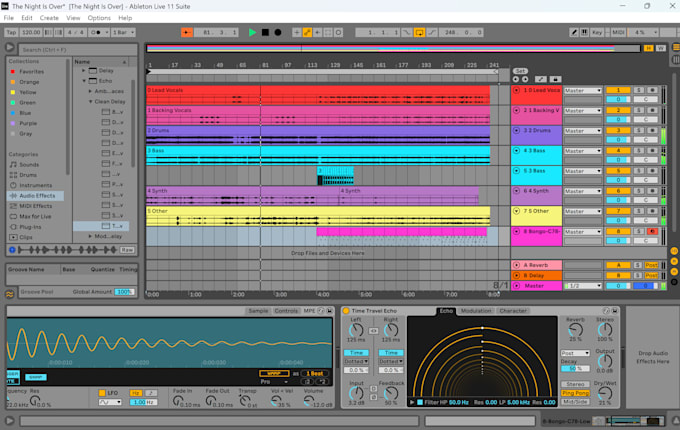Enable the Draw Mode pencil icon
Image resolution: width=680 pixels, height=430 pixels.
tap(574, 33)
